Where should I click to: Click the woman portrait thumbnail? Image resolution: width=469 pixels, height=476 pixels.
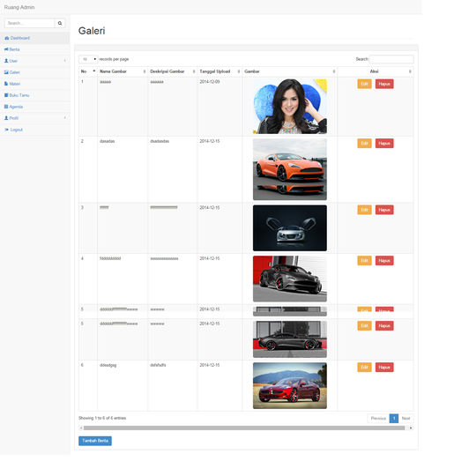coord(290,107)
